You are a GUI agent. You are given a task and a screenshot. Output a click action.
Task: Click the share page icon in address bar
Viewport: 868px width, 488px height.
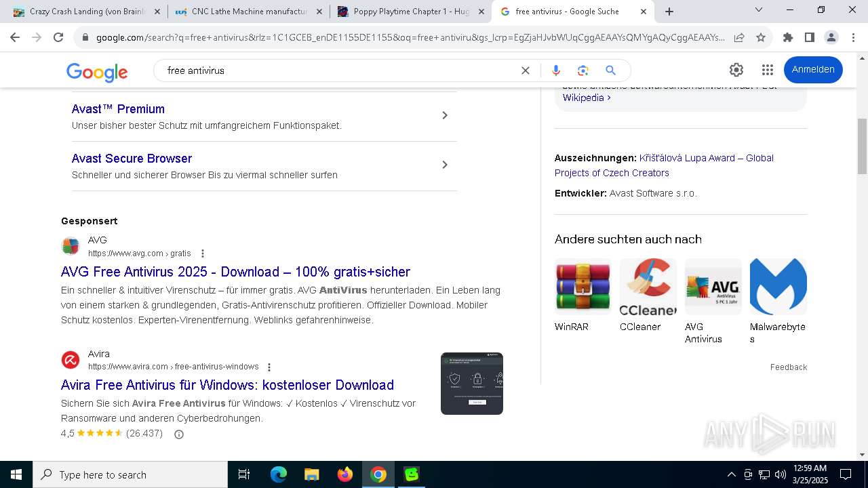click(739, 38)
